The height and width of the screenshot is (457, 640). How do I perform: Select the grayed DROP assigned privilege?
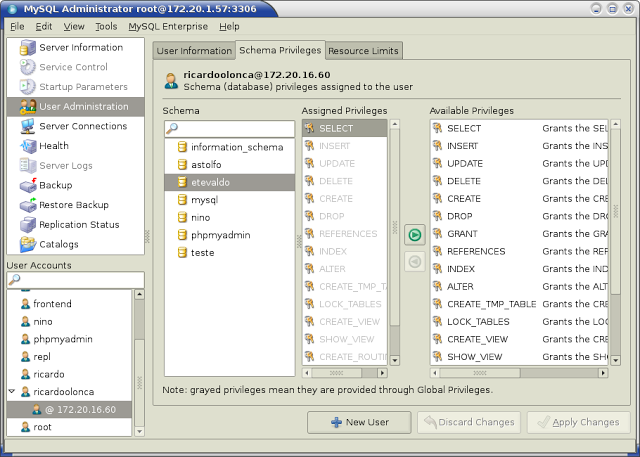[x=345, y=216]
